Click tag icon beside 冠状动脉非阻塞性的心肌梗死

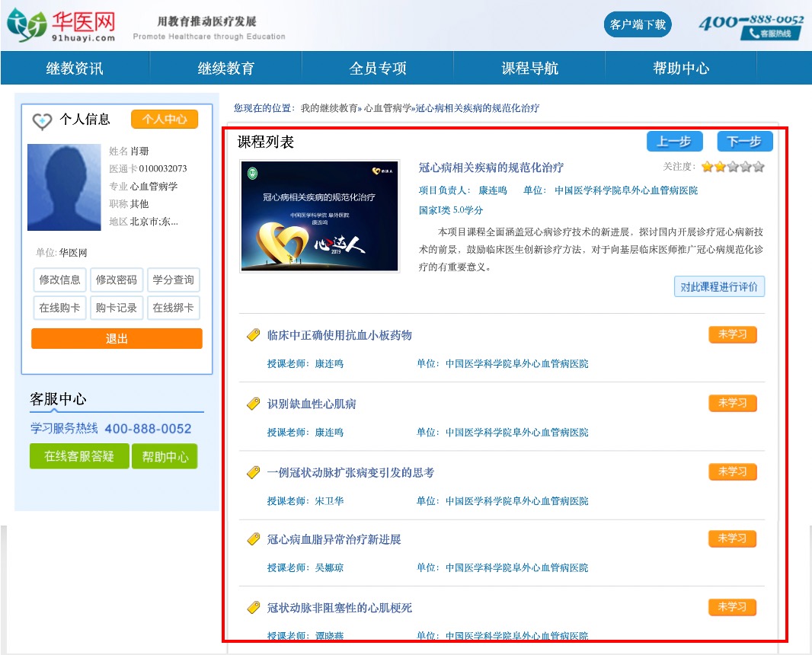[254, 608]
